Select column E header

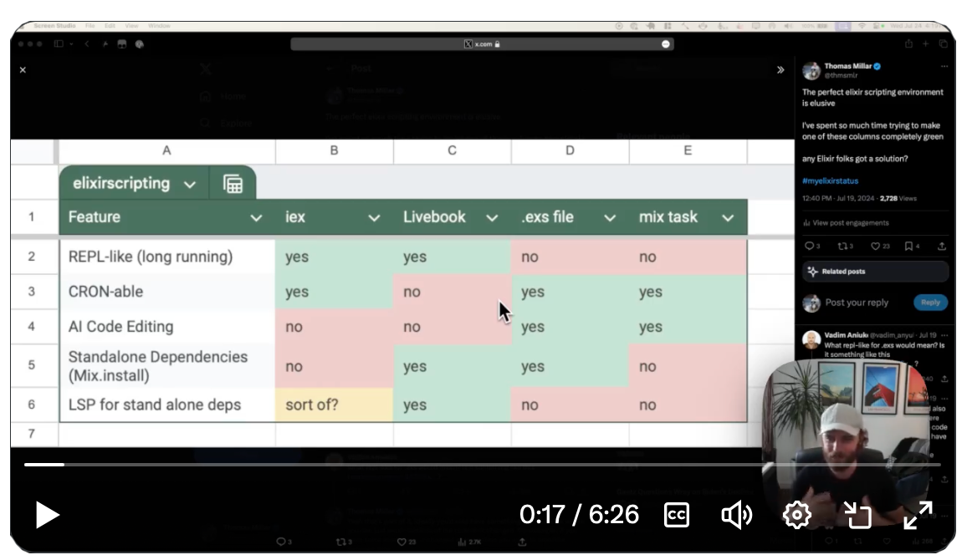point(688,151)
